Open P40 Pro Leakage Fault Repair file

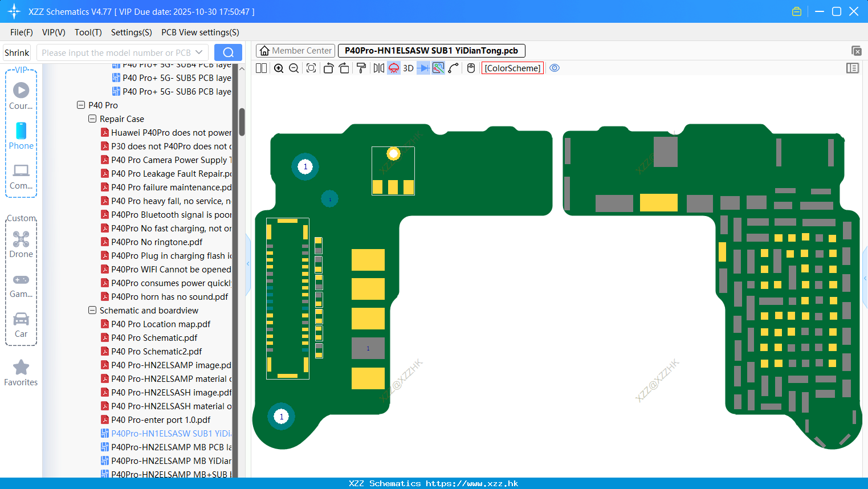click(171, 173)
